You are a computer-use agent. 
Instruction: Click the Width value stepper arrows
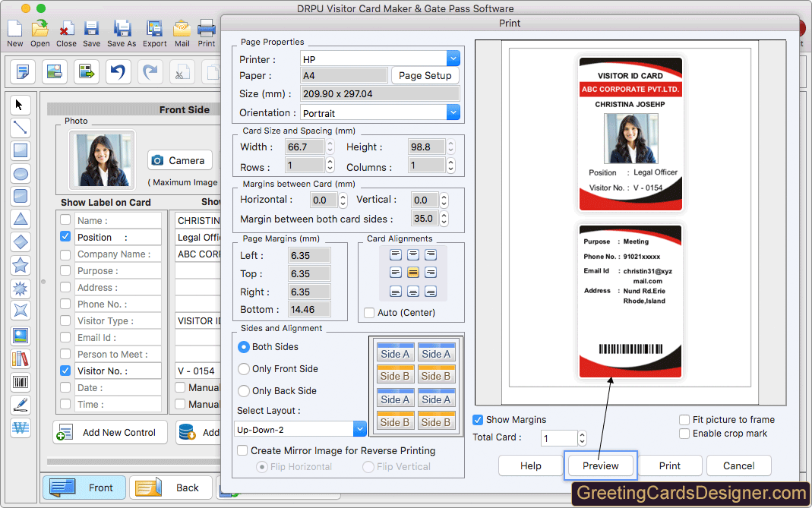[330, 147]
